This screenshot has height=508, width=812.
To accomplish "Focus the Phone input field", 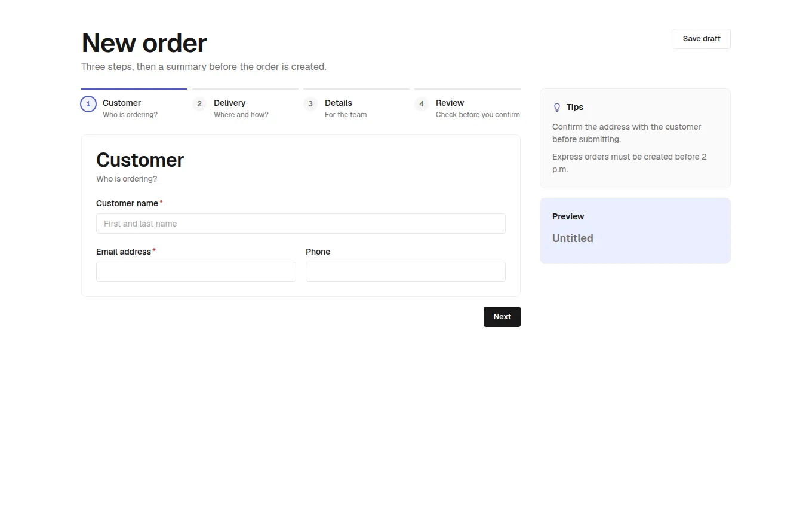I will tap(405, 272).
